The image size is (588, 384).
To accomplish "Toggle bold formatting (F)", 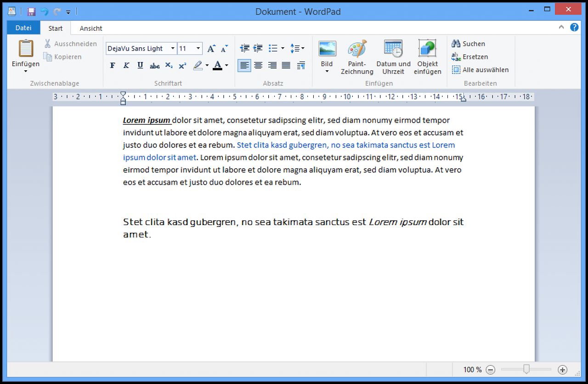I will [x=113, y=65].
